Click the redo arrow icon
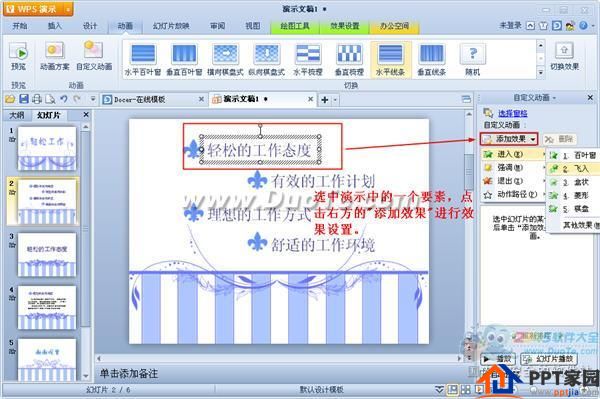Screen dimensions: 600x399 pyautogui.click(x=77, y=99)
